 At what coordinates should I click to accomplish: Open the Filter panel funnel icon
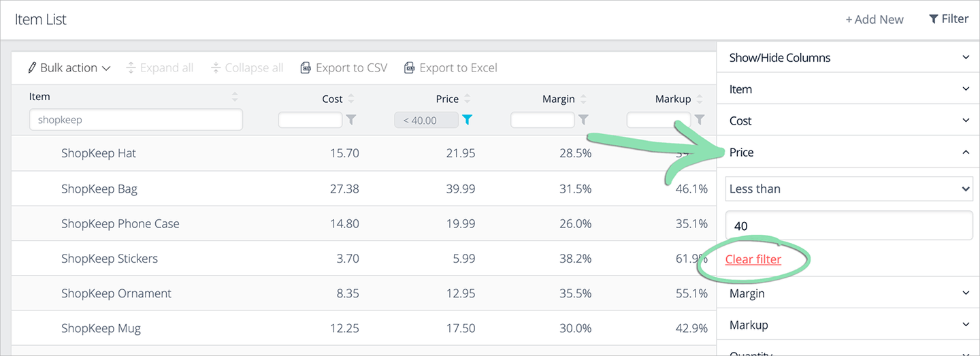(x=934, y=19)
